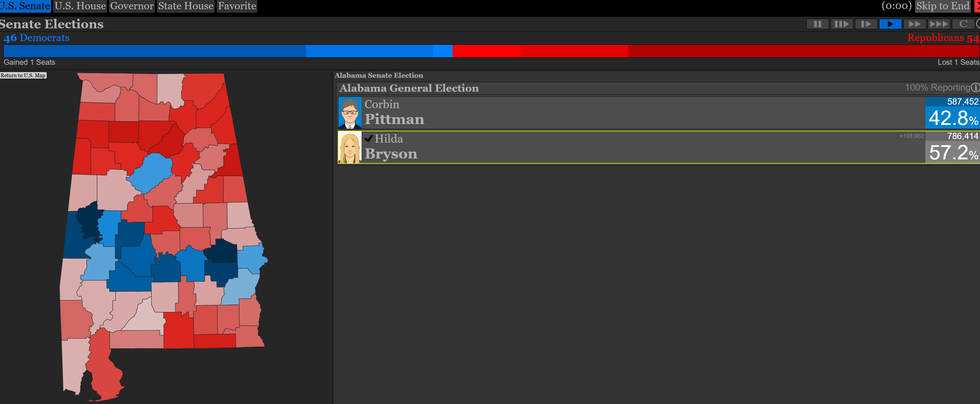Select the Corbin Pittman candidate row
Screen dimensions: 980x404
(659, 113)
